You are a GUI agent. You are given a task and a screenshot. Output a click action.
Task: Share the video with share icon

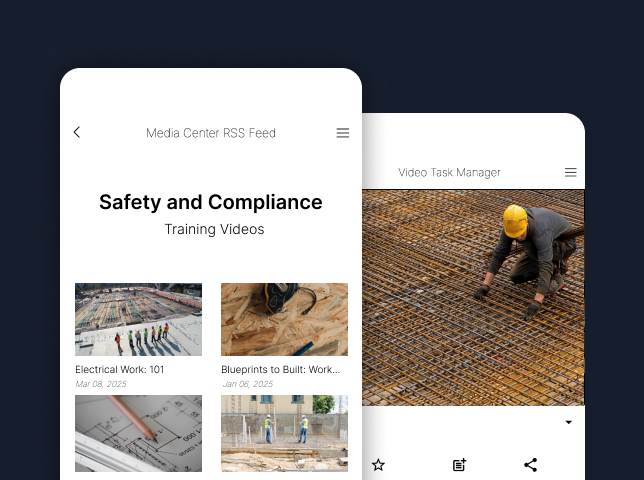531,465
